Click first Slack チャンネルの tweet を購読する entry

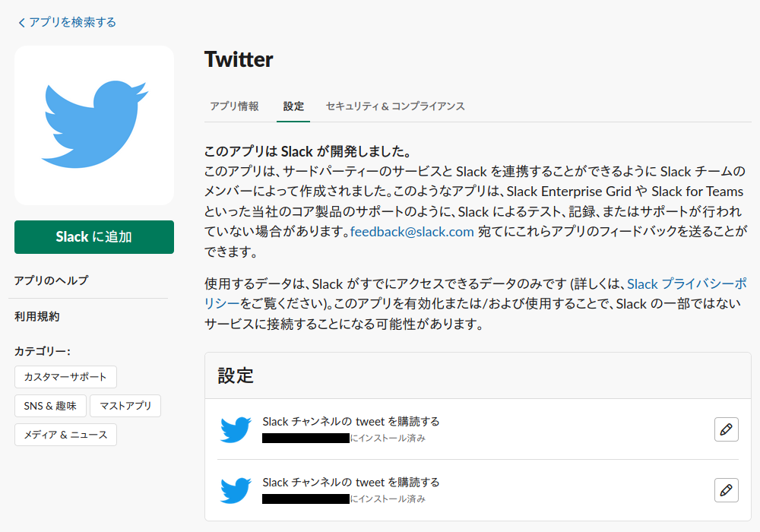(351, 422)
